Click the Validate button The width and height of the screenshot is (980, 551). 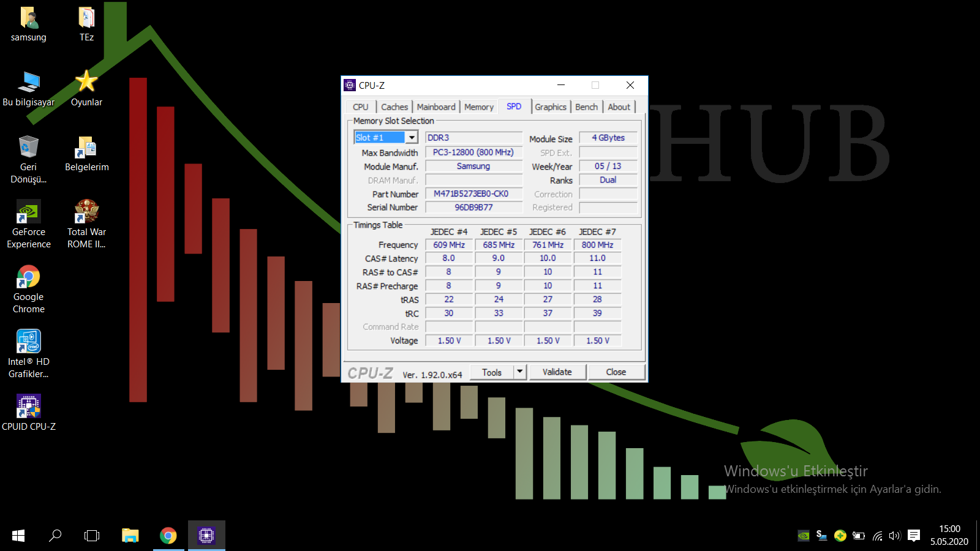(557, 372)
